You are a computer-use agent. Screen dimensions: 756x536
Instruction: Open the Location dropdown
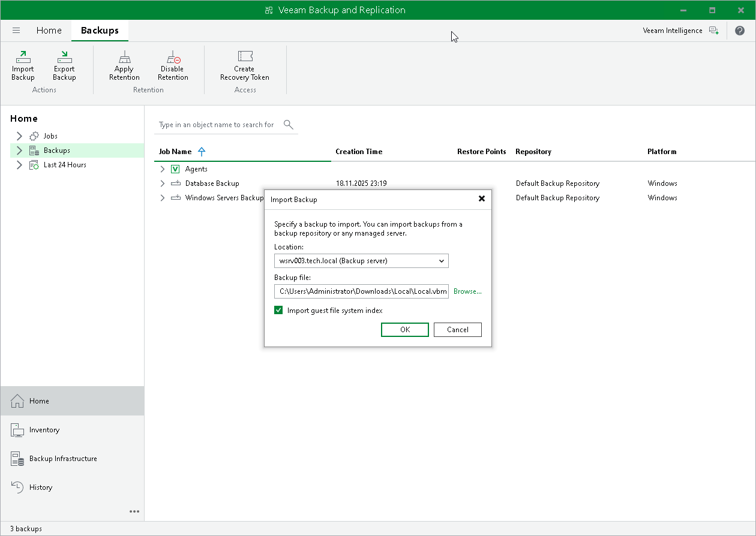pyautogui.click(x=441, y=261)
